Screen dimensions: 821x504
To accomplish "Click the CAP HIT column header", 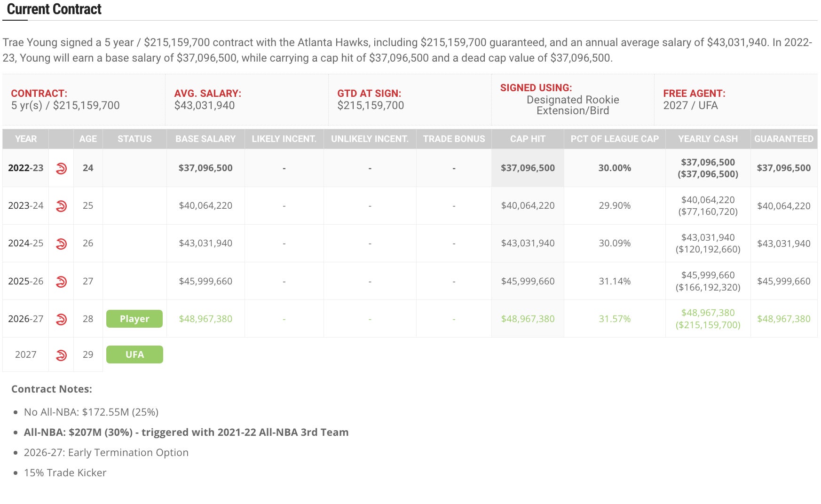I will (x=528, y=139).
